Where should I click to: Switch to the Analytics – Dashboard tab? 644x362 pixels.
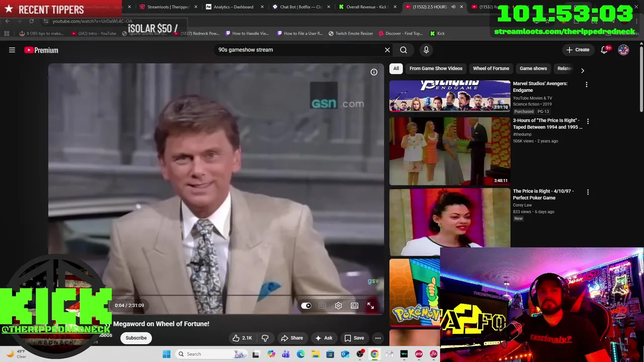coord(233,7)
